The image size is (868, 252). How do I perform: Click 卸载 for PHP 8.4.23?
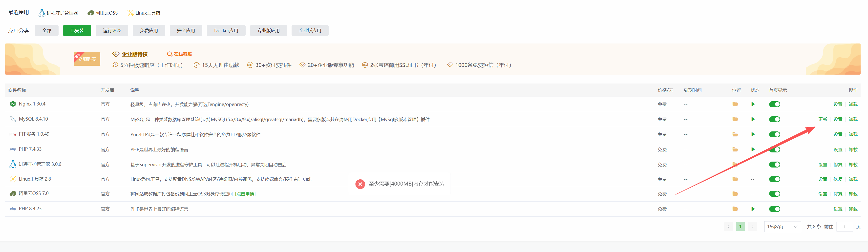tap(853, 209)
